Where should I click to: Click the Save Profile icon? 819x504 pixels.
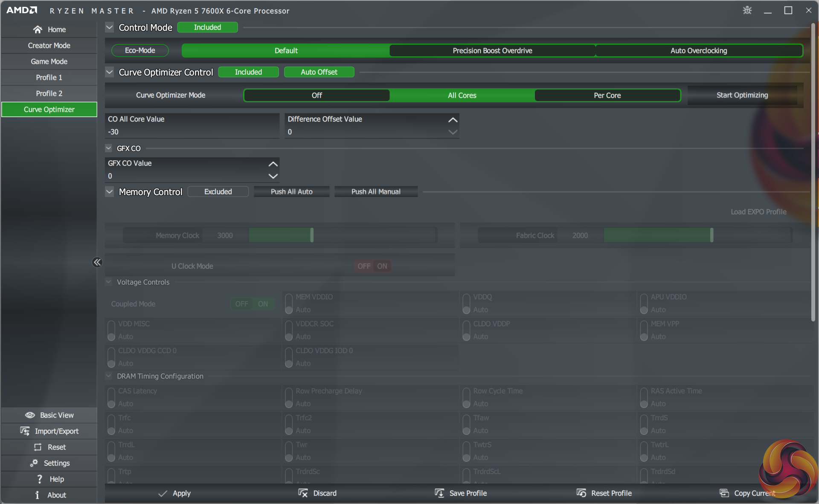[439, 493]
